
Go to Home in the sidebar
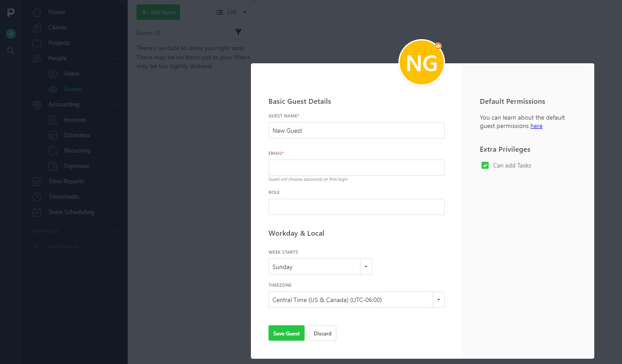56,12
